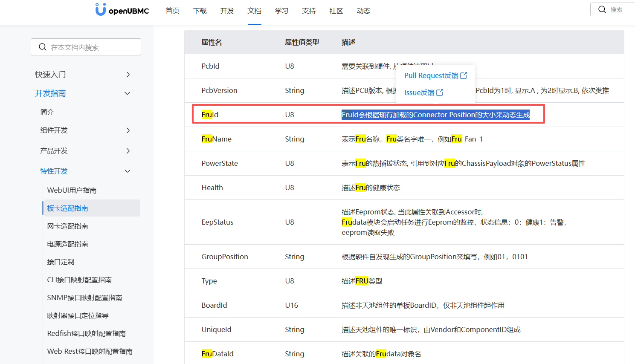This screenshot has width=635, height=364.
Task: Click the openUBMC logo
Action: click(122, 10)
